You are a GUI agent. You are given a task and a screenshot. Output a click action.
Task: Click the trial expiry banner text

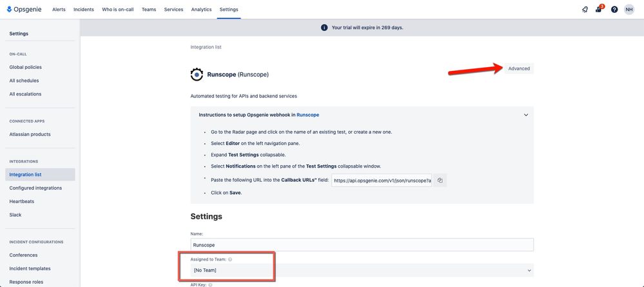click(367, 28)
